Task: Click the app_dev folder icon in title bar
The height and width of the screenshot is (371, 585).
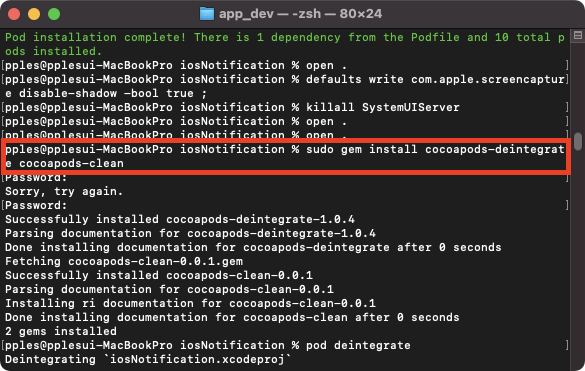Action: click(207, 14)
